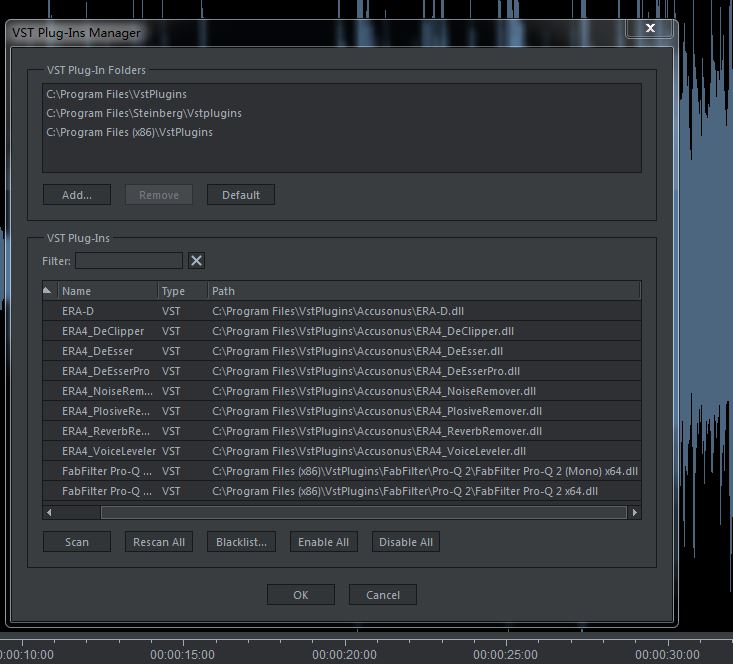Click the sort arrow column header

tap(47, 291)
